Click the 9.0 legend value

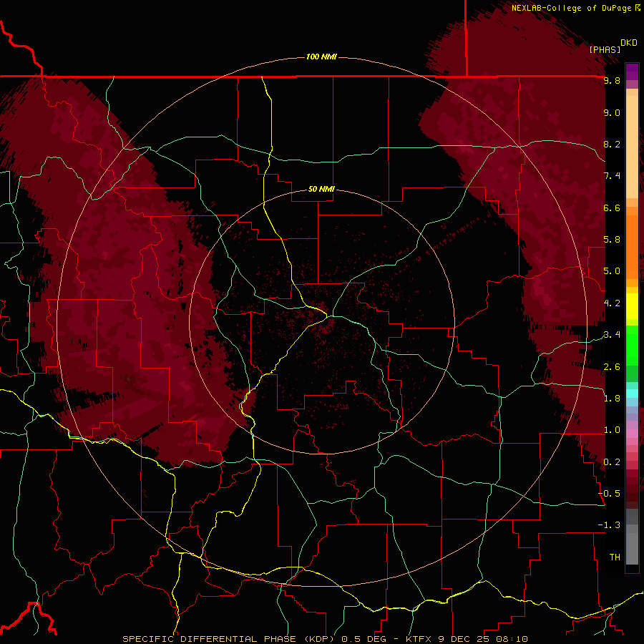(612, 112)
